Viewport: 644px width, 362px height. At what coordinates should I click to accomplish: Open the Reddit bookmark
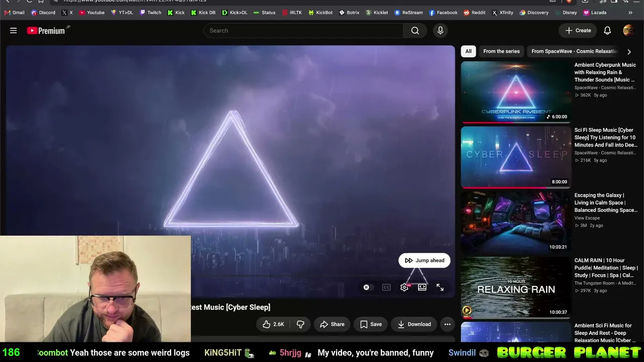(474, 13)
